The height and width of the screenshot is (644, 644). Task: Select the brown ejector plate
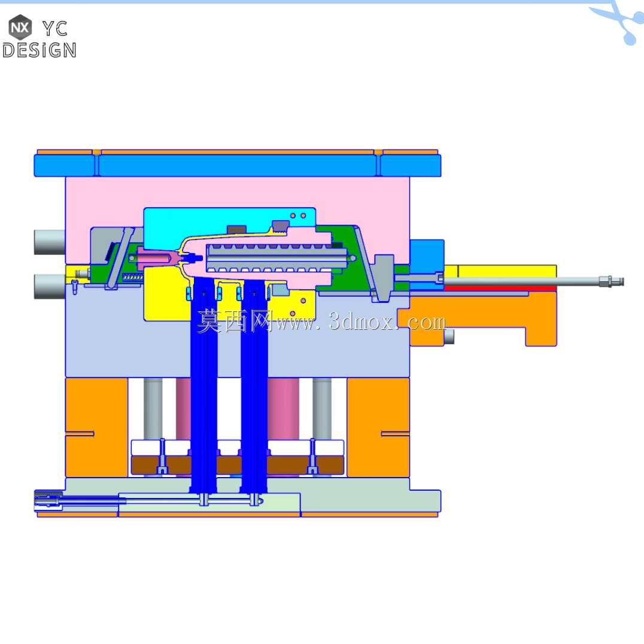coord(238,465)
